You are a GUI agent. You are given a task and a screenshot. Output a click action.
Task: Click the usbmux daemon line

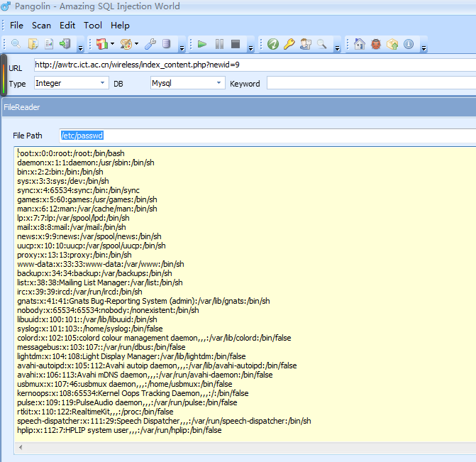(125, 384)
